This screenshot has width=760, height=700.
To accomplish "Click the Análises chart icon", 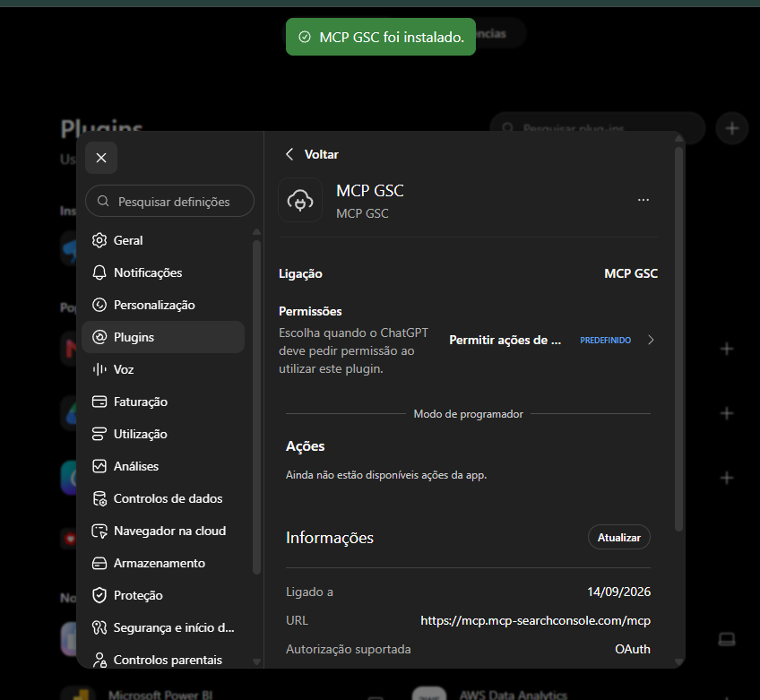I will click(99, 466).
